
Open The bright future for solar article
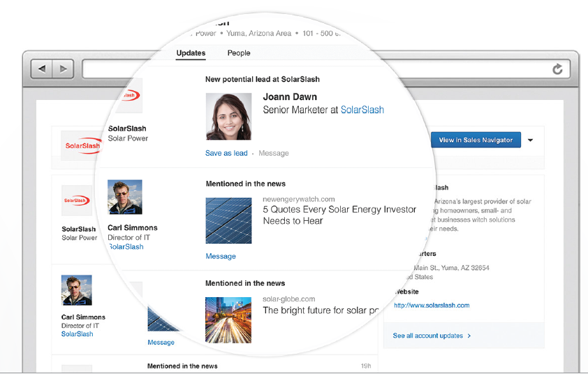(x=321, y=310)
